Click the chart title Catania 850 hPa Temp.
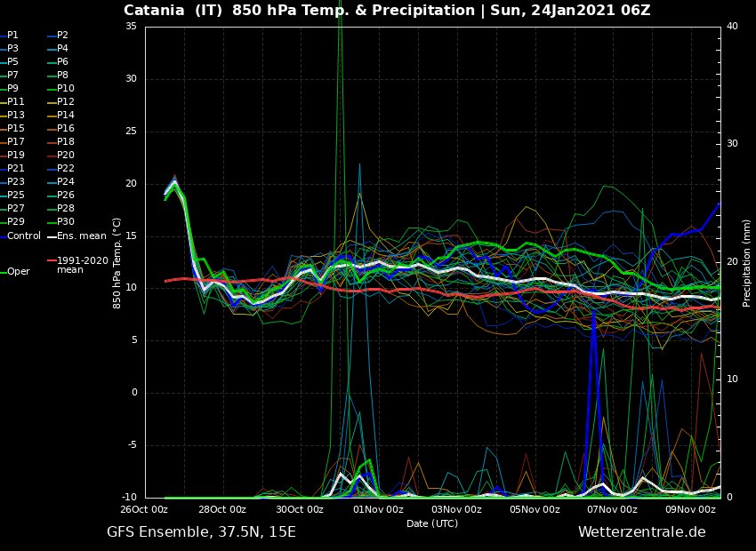Viewport: 756px width, 551px height. tap(387, 11)
